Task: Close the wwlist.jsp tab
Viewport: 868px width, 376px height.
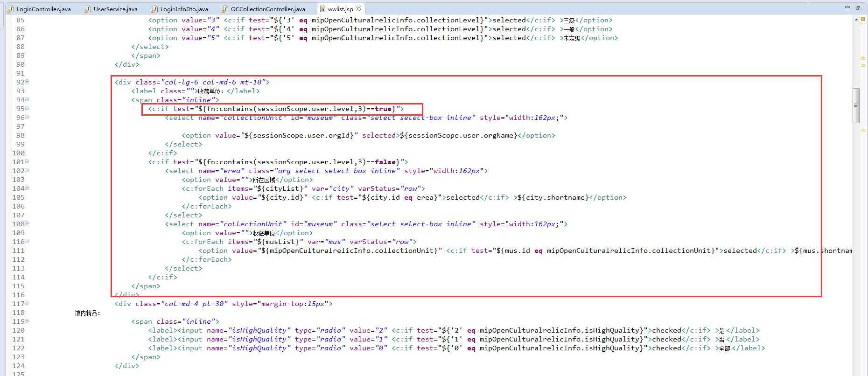Action: click(x=358, y=9)
